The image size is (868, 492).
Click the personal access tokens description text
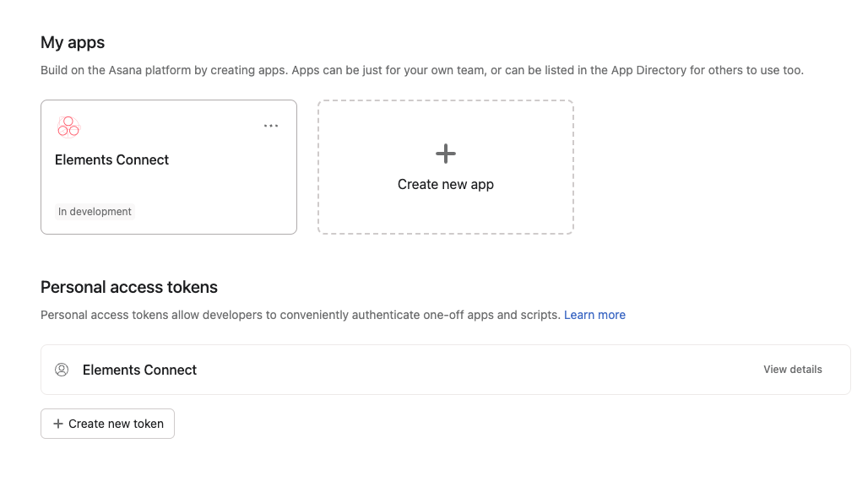click(300, 315)
